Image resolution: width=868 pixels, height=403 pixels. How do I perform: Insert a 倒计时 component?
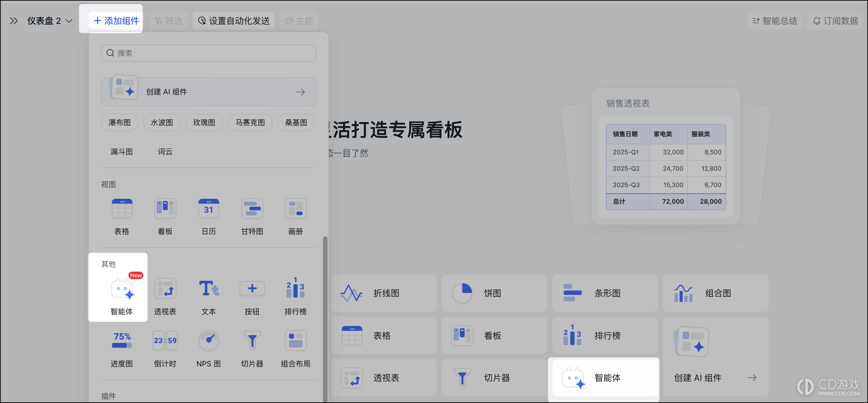165,340
